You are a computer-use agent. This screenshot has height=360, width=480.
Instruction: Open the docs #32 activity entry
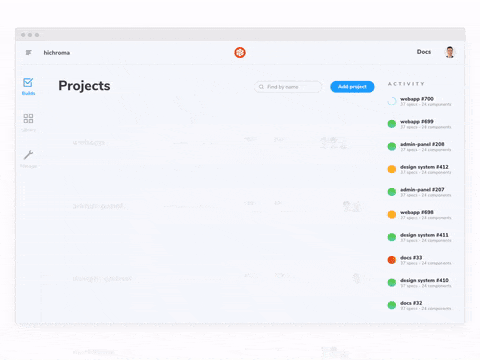(x=419, y=305)
